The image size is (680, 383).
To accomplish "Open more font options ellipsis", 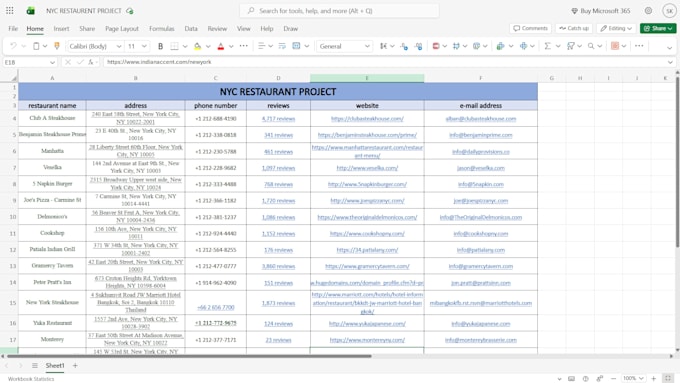I will [244, 46].
